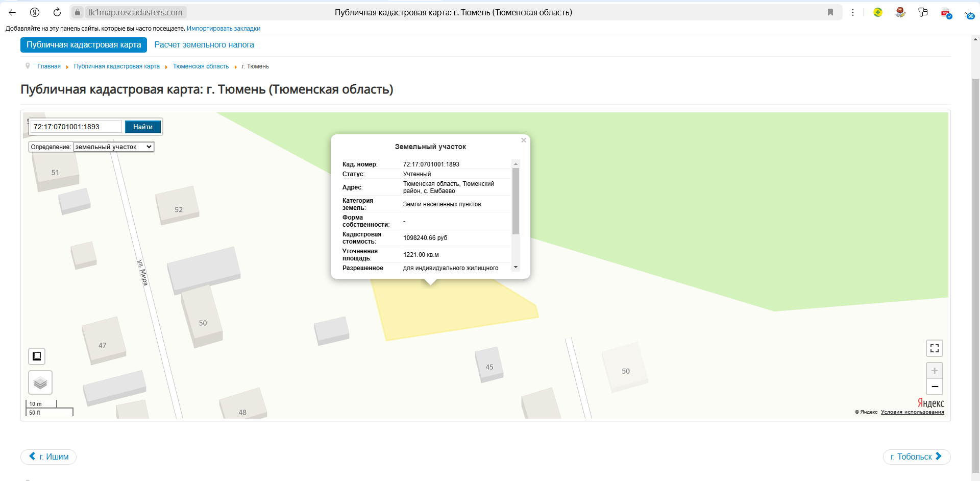
Task: Bookmark this page with the bookmark icon
Action: pos(830,12)
